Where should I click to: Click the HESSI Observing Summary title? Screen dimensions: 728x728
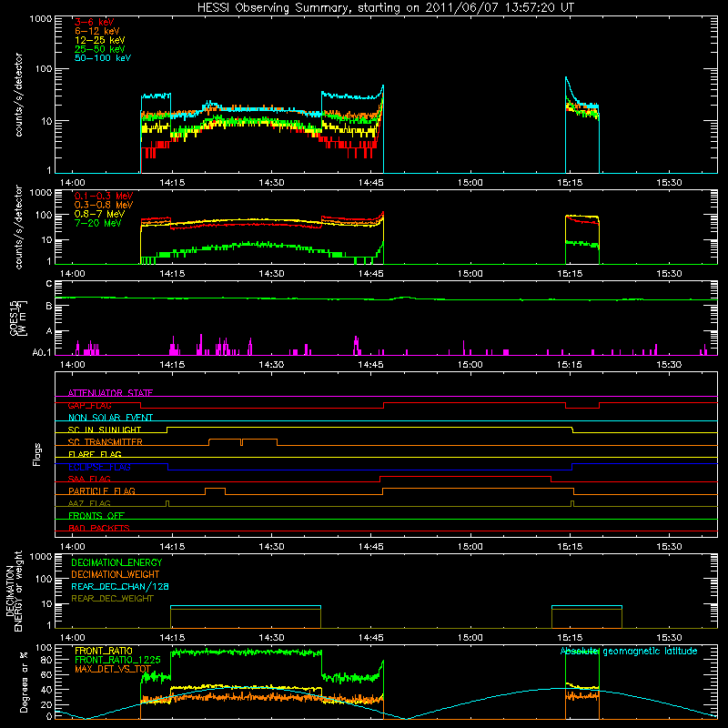pyautogui.click(x=386, y=8)
